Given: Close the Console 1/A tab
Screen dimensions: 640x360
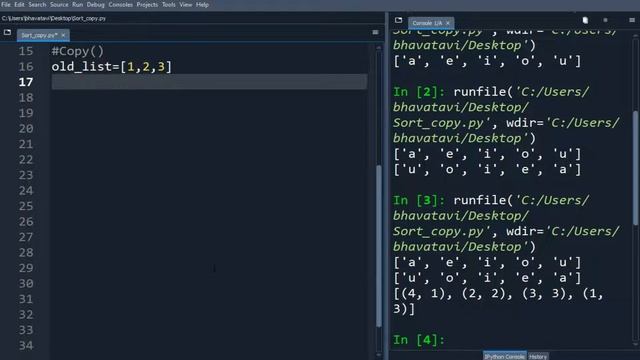Looking at the screenshot, I should click(x=448, y=23).
